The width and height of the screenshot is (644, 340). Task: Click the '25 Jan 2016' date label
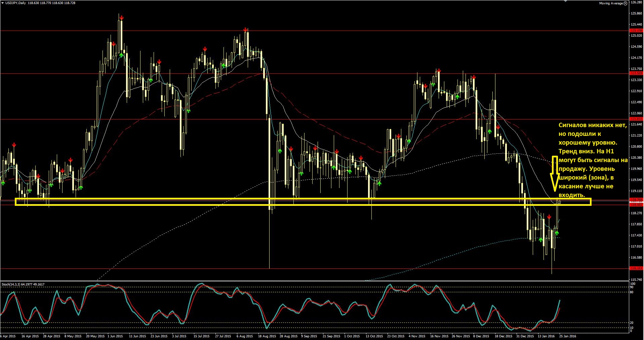click(568, 336)
